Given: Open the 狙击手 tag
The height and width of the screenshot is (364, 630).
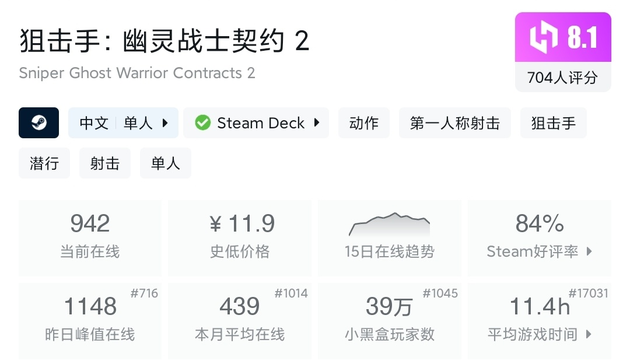Looking at the screenshot, I should (x=554, y=123).
